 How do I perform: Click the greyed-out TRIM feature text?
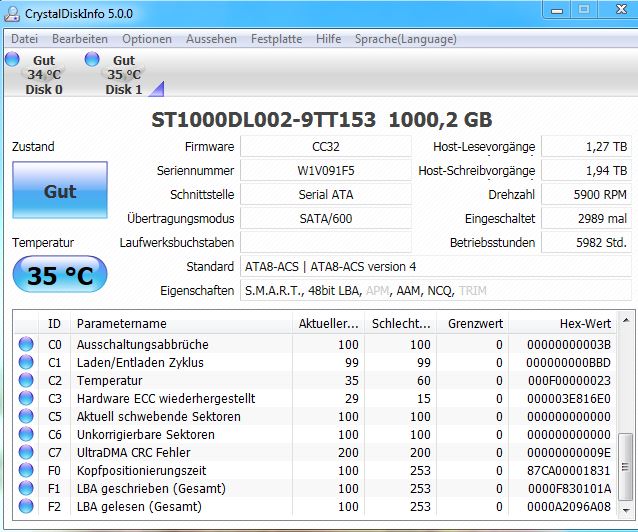[x=472, y=291]
